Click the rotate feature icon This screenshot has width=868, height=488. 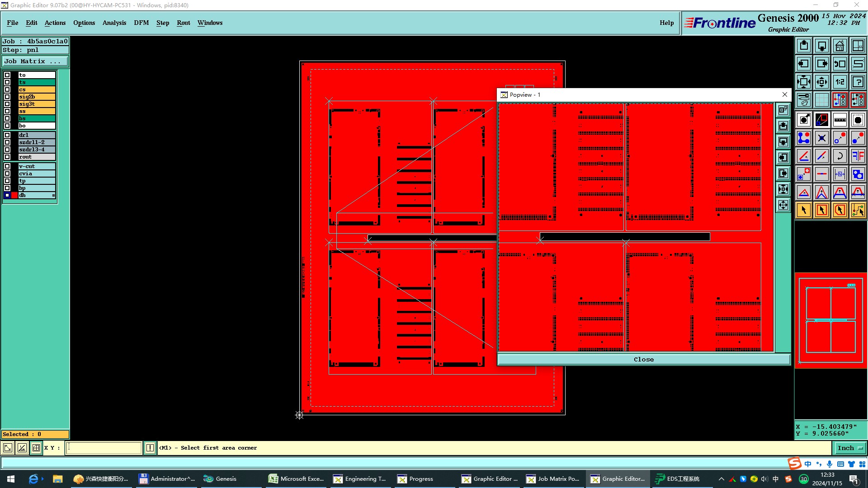840,156
